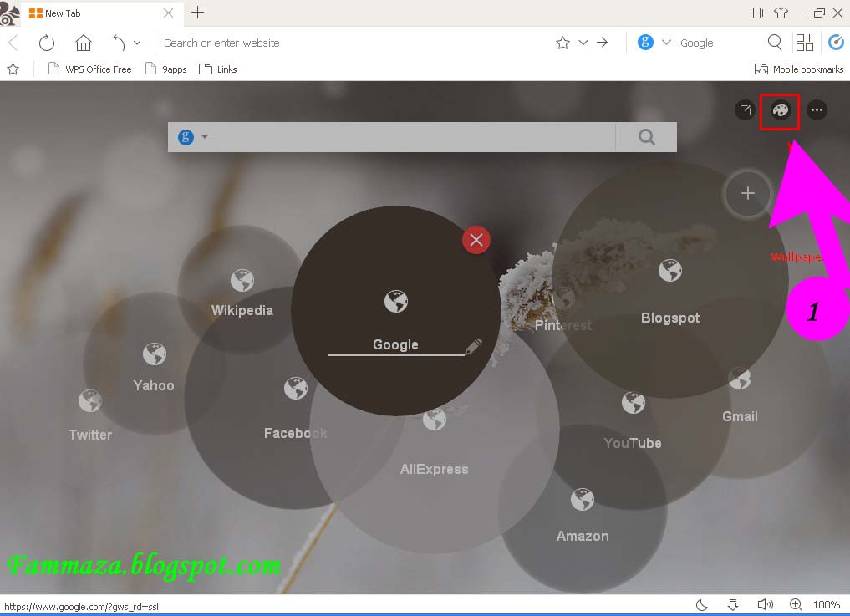
Task: Click the page search magnifier button
Action: coord(646,136)
